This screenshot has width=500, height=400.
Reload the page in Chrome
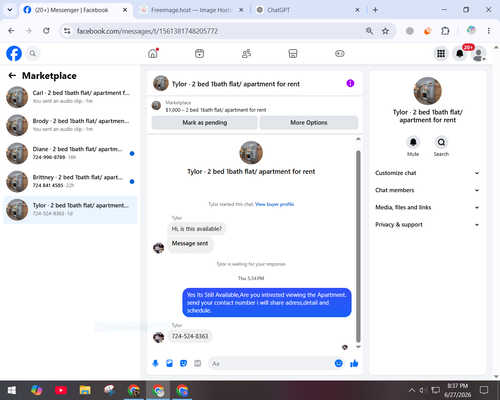tap(46, 31)
